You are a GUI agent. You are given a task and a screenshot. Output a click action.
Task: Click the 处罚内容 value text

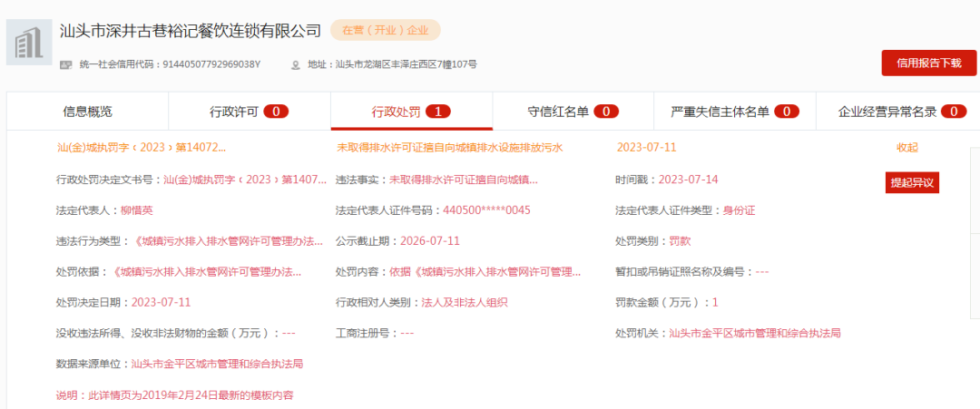coord(485,272)
